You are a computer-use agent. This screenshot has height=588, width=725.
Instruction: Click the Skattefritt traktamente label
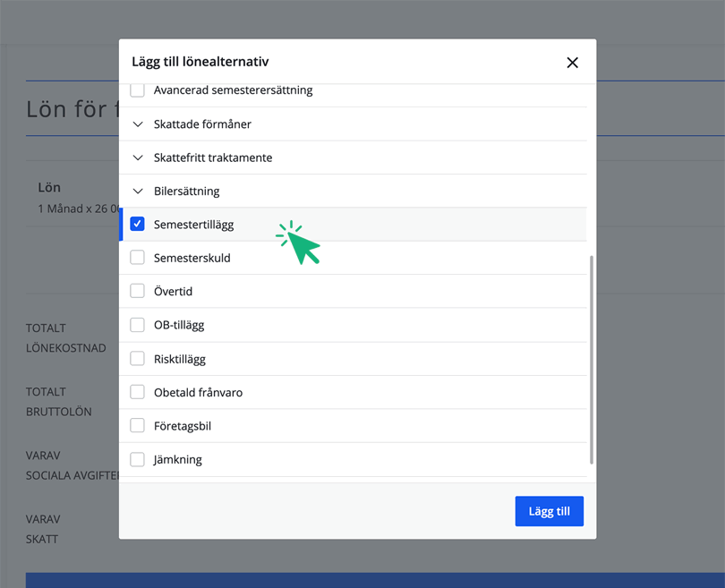pyautogui.click(x=213, y=158)
